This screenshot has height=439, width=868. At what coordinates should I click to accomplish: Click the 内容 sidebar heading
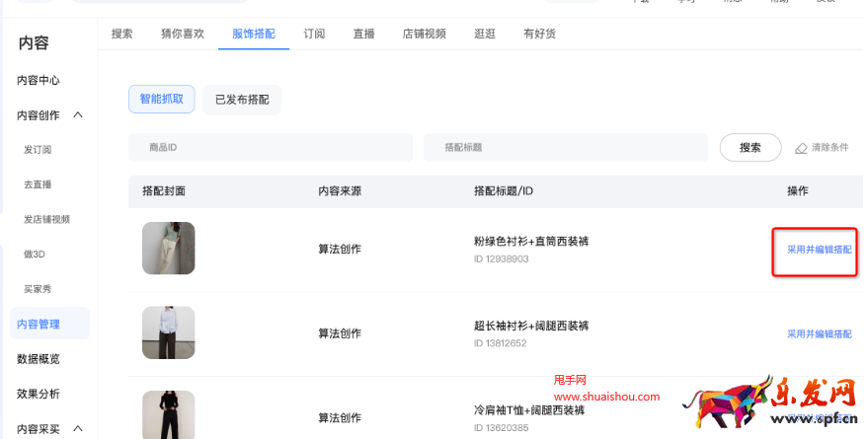[34, 43]
